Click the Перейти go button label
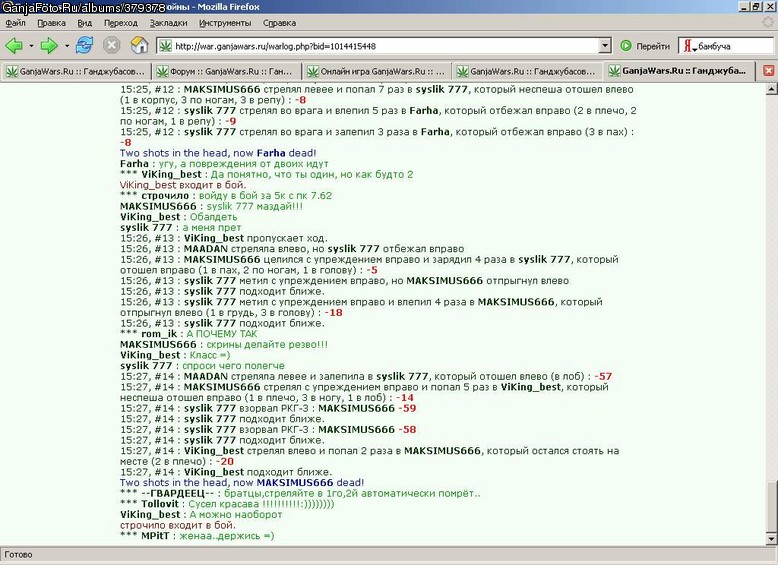 coord(653,46)
